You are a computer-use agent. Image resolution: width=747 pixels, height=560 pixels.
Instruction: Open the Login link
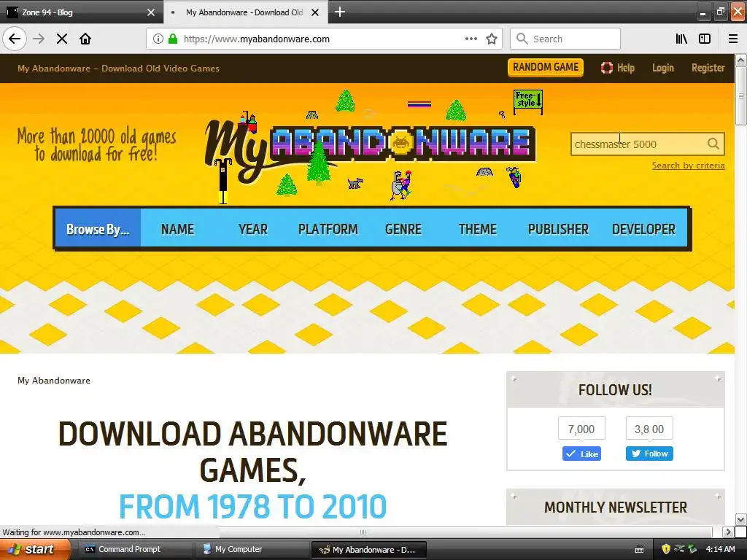tap(663, 68)
